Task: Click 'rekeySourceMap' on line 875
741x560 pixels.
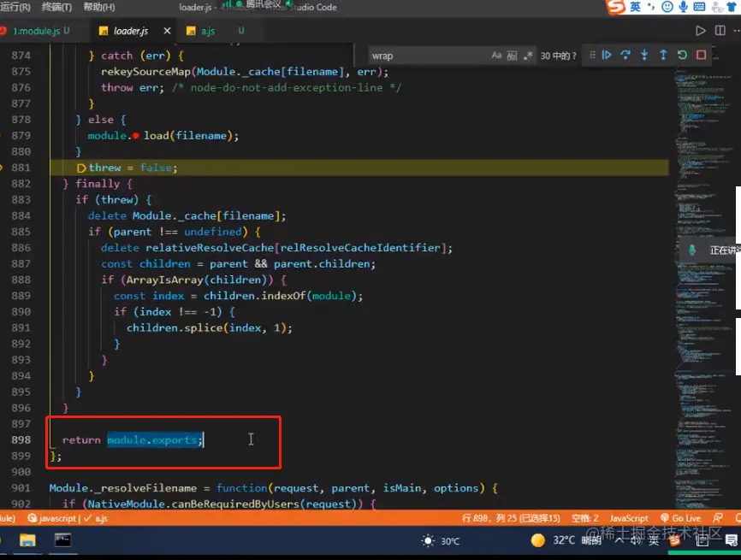Action: (145, 72)
